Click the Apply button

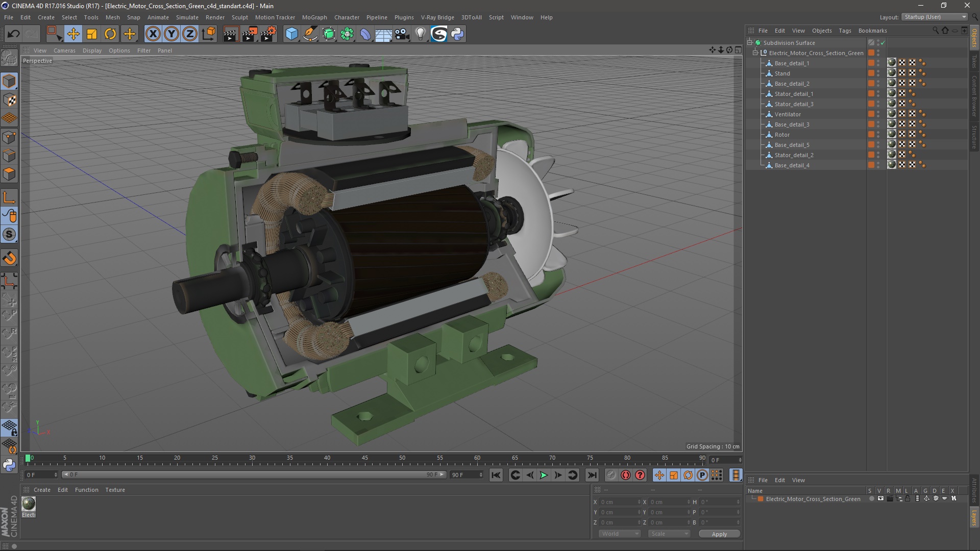coord(719,534)
